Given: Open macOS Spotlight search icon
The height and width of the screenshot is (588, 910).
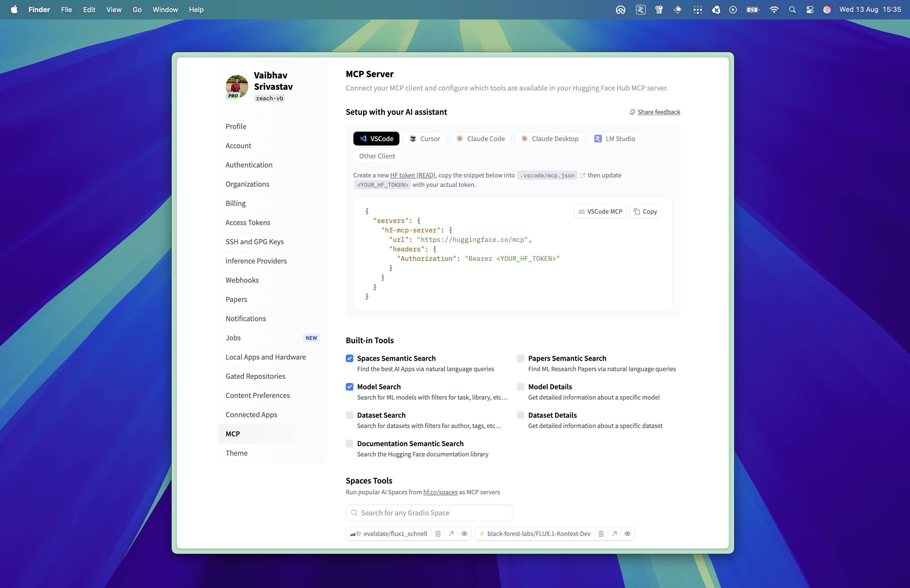Looking at the screenshot, I should (792, 9).
